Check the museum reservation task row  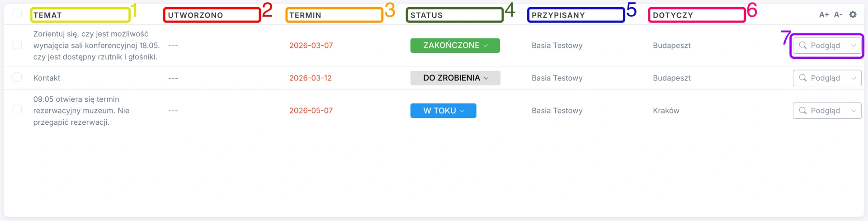(x=17, y=110)
